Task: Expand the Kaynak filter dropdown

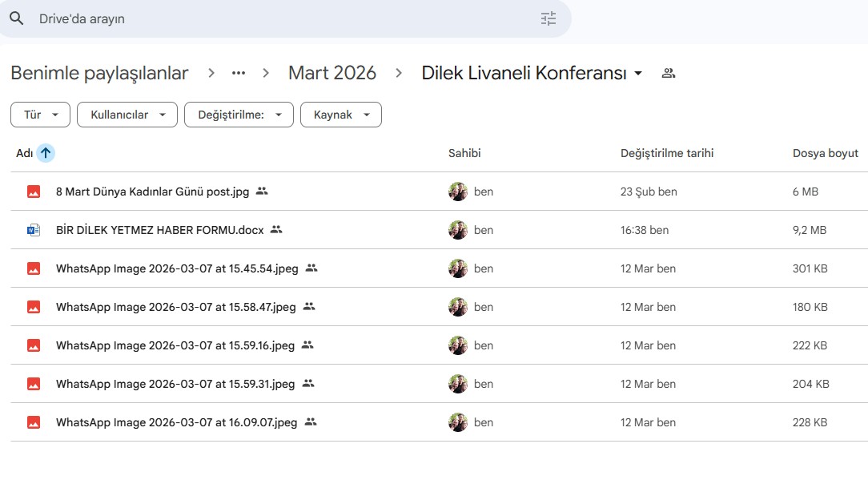Action: tap(340, 115)
